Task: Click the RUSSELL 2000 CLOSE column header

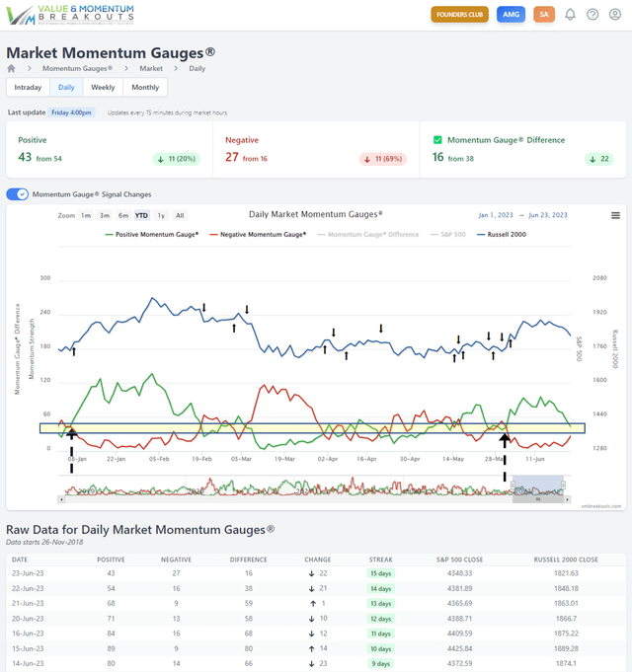Action: click(566, 560)
